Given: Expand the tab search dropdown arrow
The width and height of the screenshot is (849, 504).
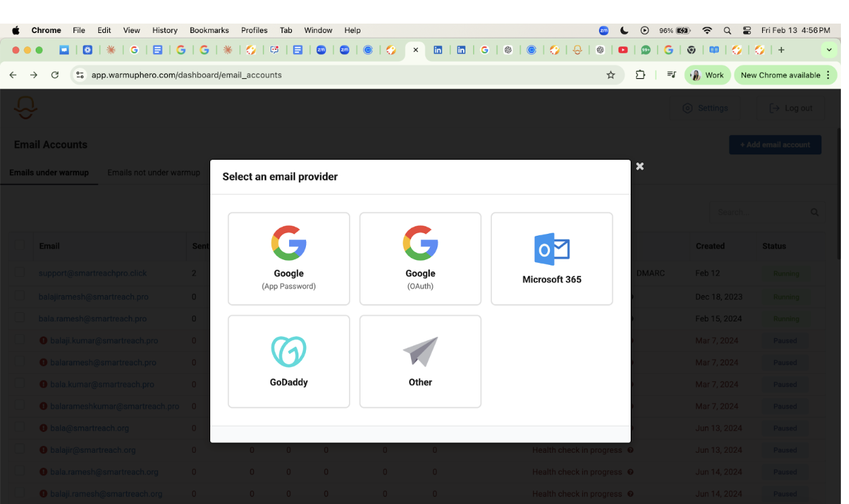Looking at the screenshot, I should (829, 50).
